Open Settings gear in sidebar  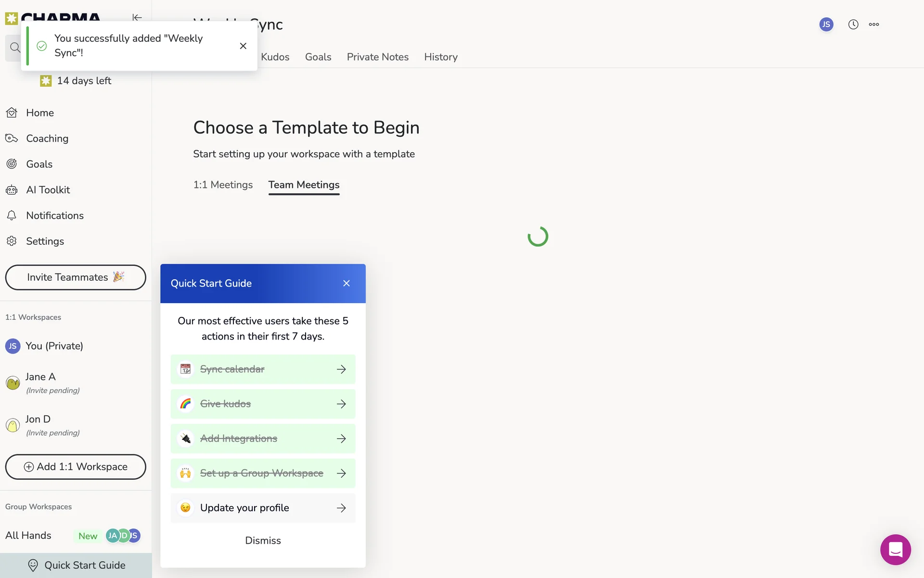[12, 241]
